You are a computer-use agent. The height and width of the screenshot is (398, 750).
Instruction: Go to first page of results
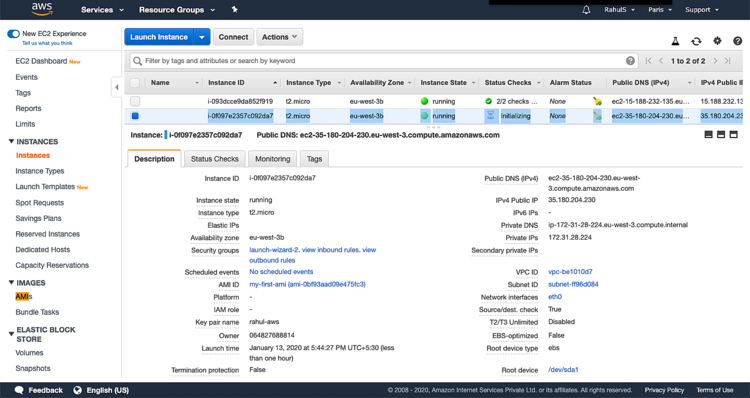pyautogui.click(x=648, y=61)
